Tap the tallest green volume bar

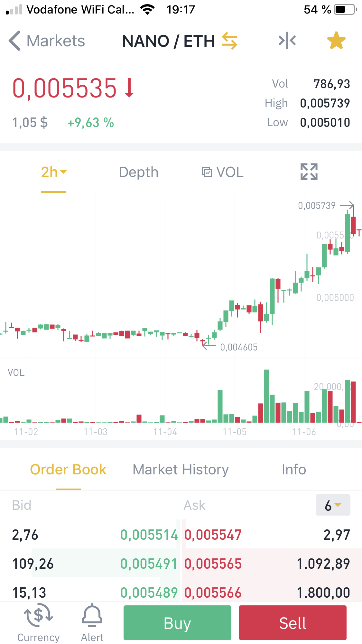coord(266,396)
